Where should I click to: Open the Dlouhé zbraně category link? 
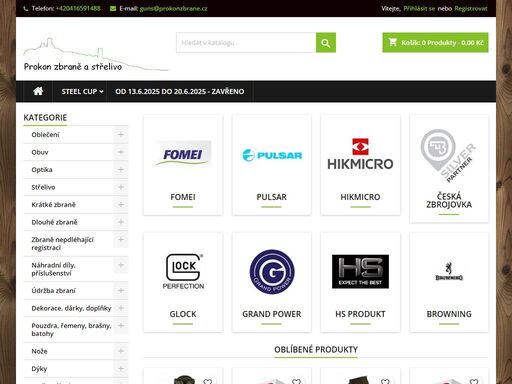tap(54, 222)
